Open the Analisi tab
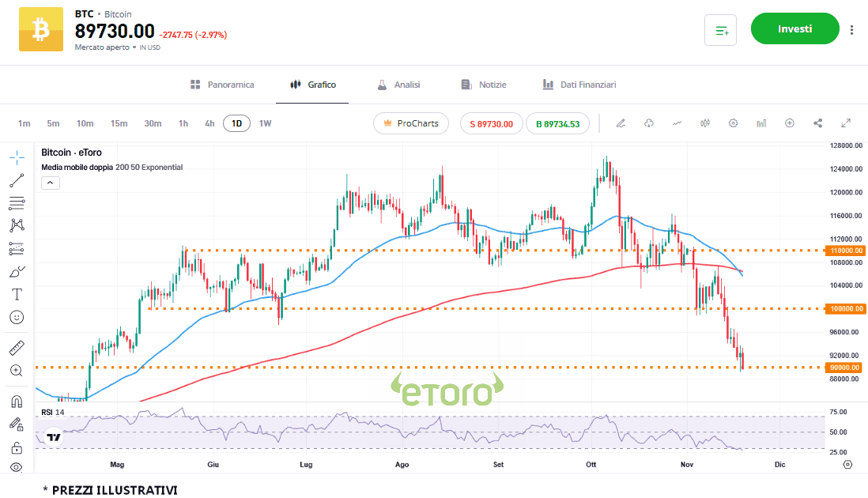Viewport: 868px width, 498px height. point(398,85)
